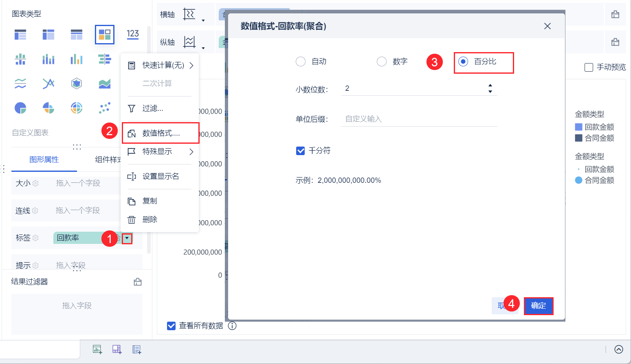Viewport: 631px width, 364px height.
Task: Toggle the 千分符 checkbox
Action: click(301, 151)
